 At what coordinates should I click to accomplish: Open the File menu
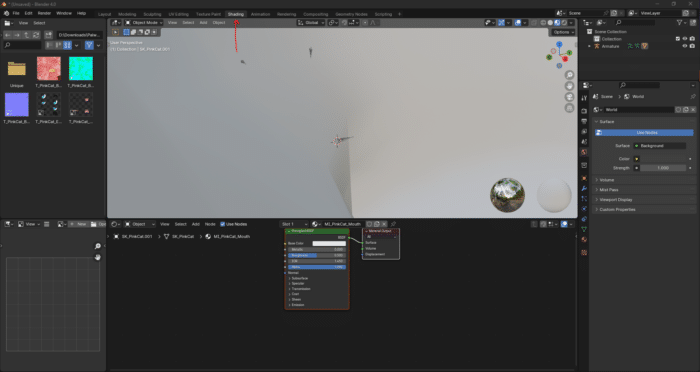16,13
